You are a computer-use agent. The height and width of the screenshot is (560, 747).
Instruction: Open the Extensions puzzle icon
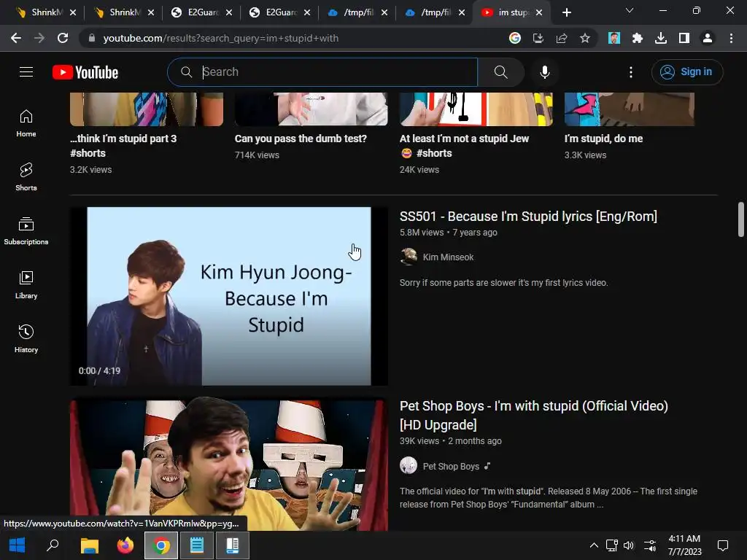[638, 38]
